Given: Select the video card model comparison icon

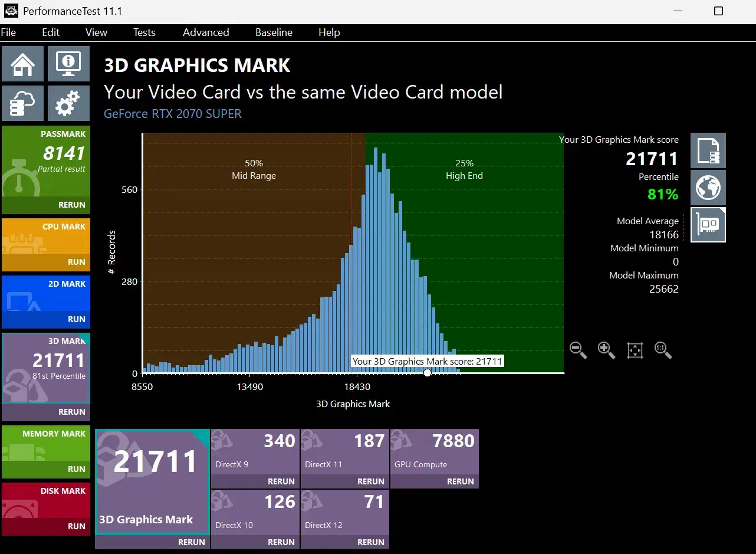Looking at the screenshot, I should pyautogui.click(x=708, y=225).
